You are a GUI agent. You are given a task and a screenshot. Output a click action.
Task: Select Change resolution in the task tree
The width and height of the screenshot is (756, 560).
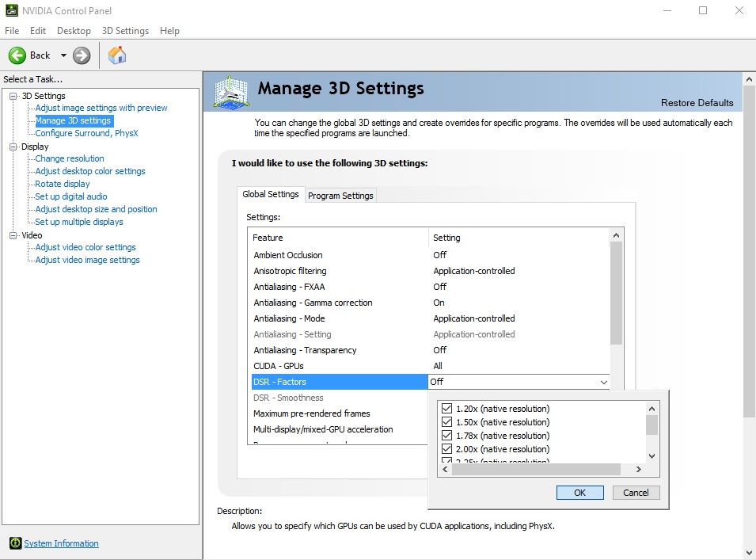[70, 158]
